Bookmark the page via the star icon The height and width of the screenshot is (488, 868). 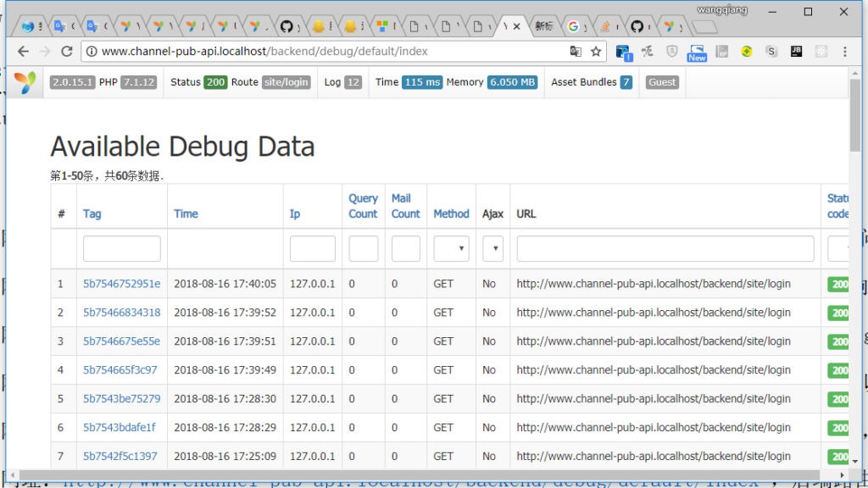click(596, 51)
